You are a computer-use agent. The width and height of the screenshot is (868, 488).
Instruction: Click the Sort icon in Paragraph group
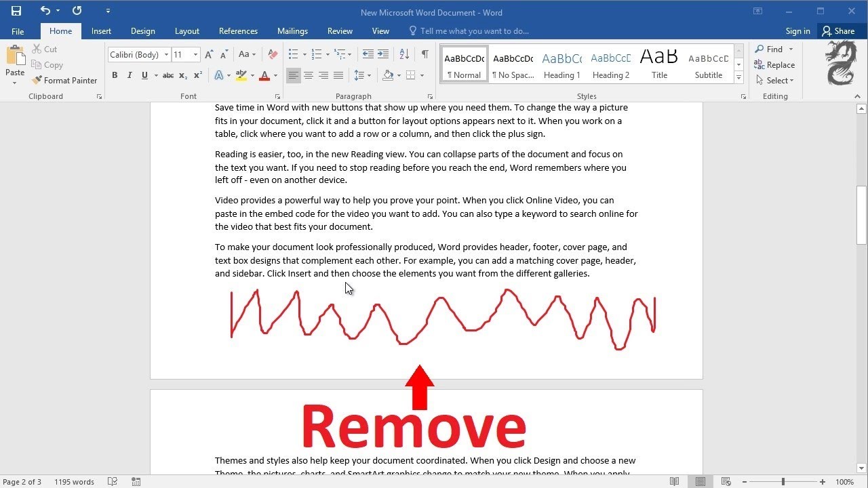click(404, 54)
